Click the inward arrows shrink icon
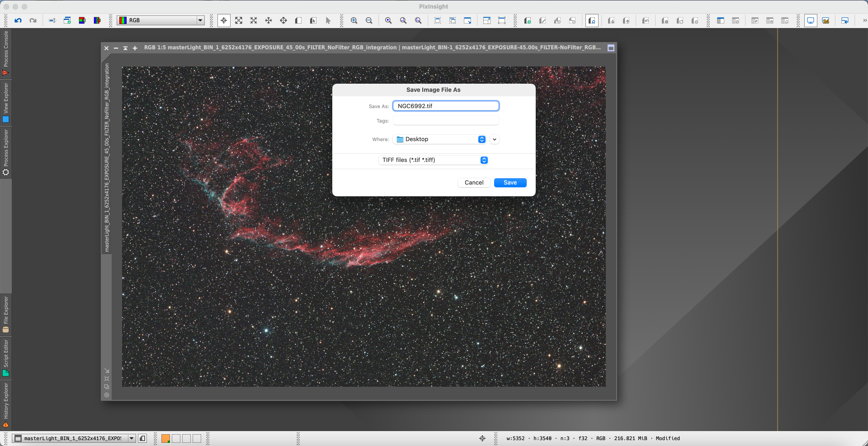This screenshot has height=446, width=868. (x=254, y=20)
